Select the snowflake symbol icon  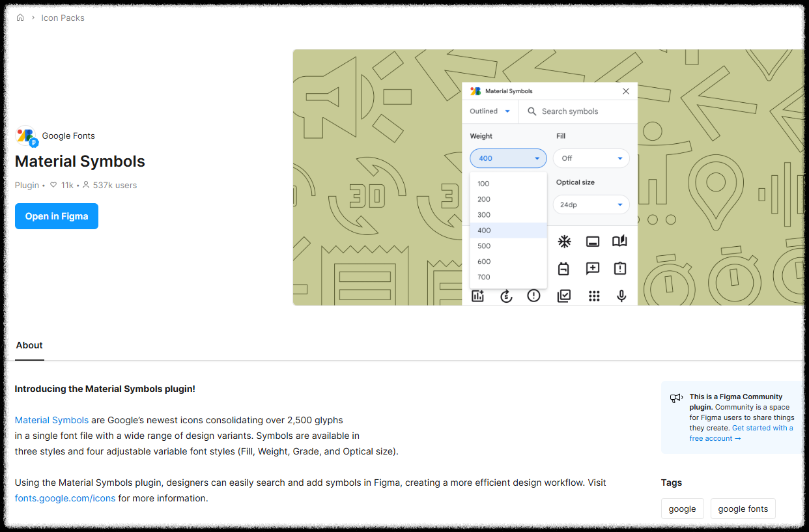coord(564,242)
